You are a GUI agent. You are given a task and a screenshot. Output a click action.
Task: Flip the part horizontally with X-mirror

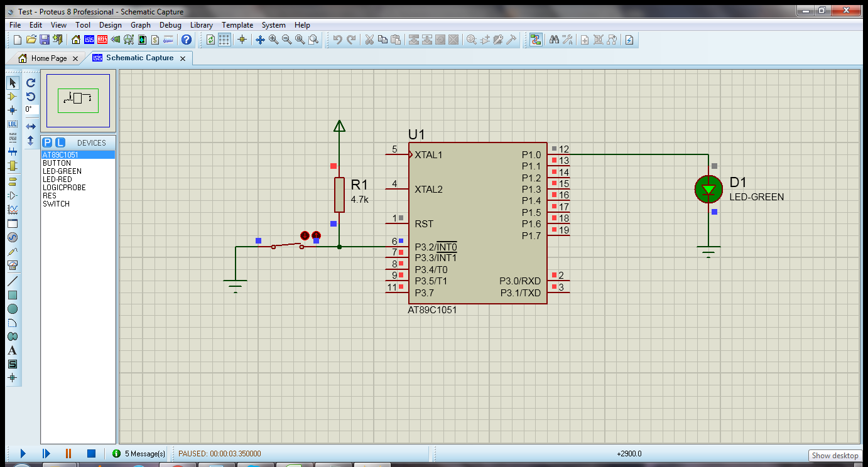click(x=31, y=127)
